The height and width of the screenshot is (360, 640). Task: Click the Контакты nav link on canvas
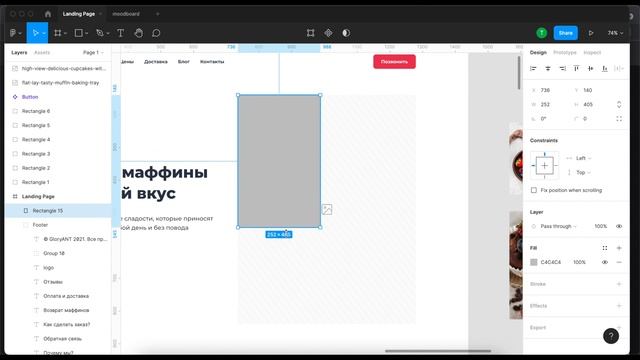(212, 62)
